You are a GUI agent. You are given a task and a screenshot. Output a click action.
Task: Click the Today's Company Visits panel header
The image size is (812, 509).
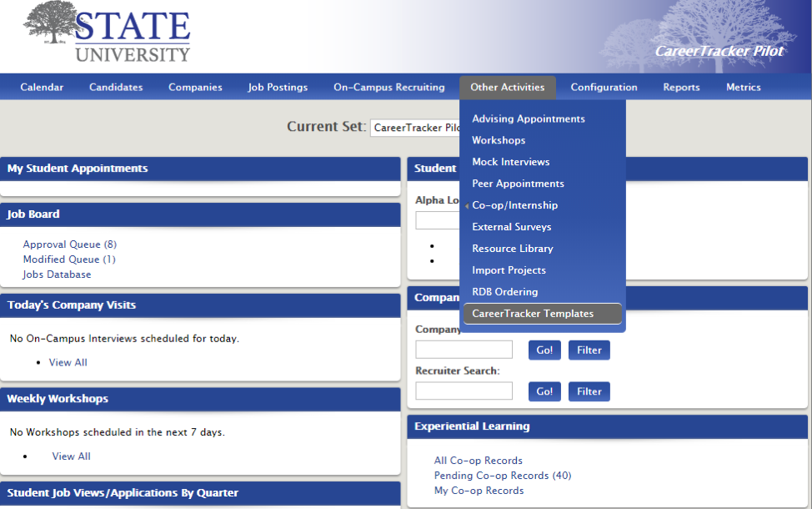(200, 305)
